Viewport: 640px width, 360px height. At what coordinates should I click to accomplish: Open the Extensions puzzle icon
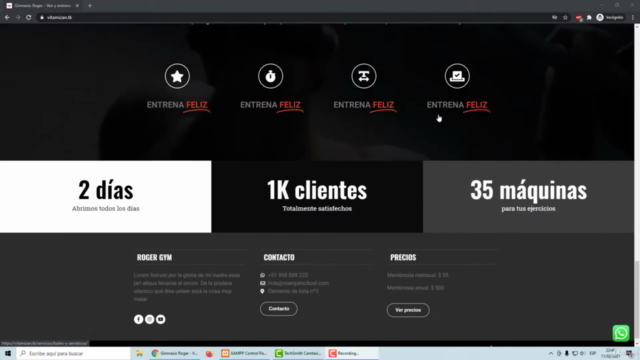pos(589,17)
